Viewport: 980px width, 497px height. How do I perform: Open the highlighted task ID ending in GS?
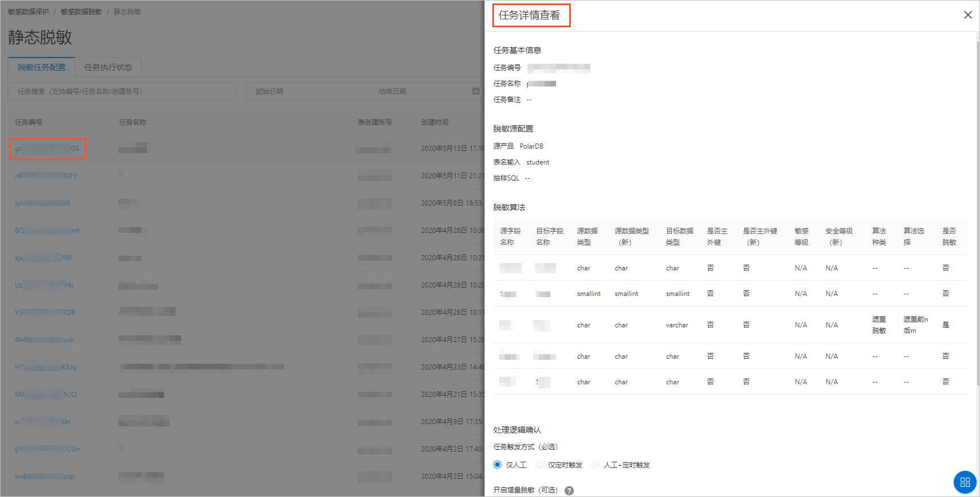point(47,149)
